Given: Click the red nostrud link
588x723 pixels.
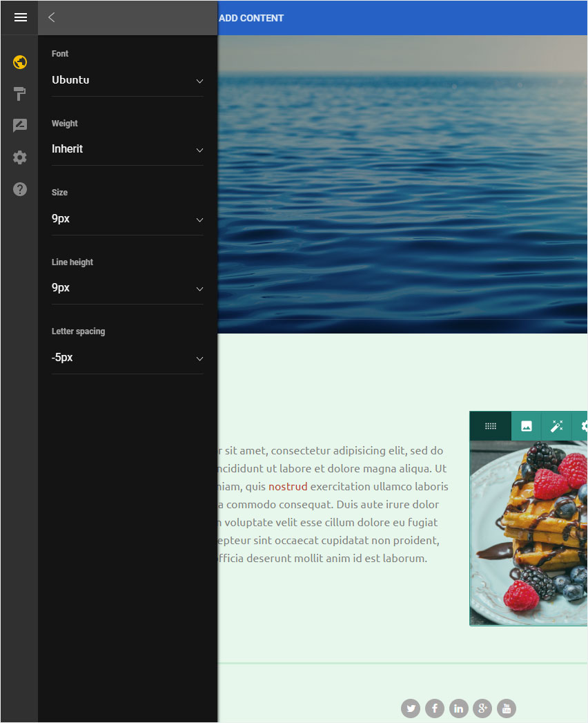Looking at the screenshot, I should click(x=288, y=486).
